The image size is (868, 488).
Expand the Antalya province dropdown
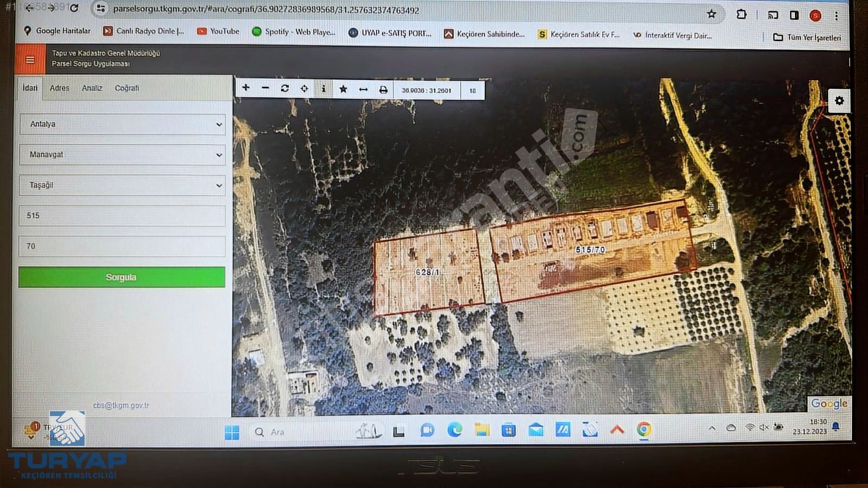122,124
